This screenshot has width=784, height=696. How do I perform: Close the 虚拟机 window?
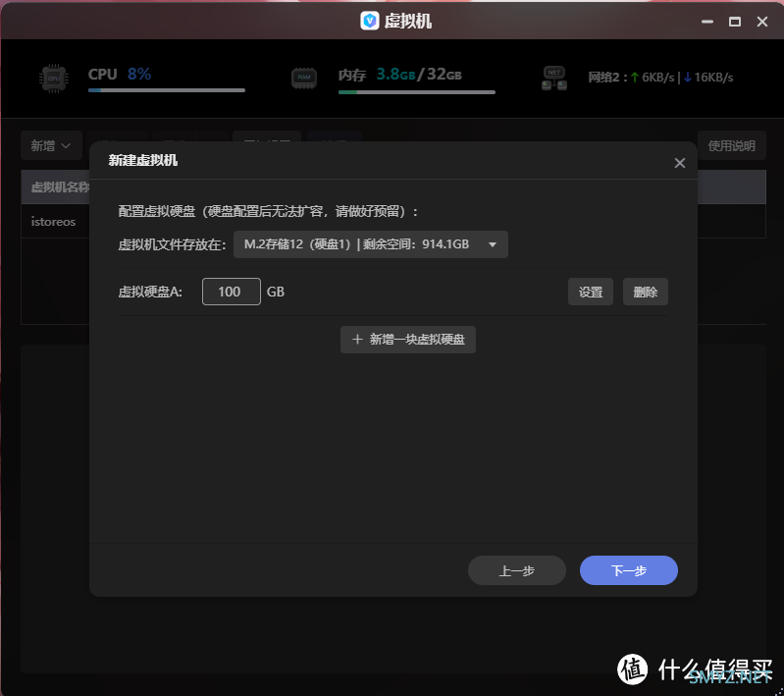tap(762, 22)
